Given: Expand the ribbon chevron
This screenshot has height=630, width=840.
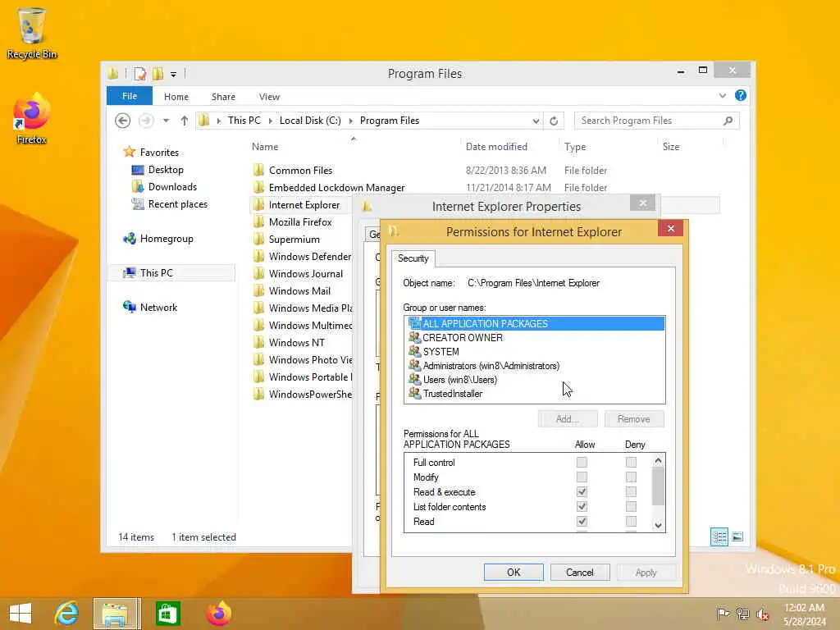Looking at the screenshot, I should pyautogui.click(x=723, y=95).
